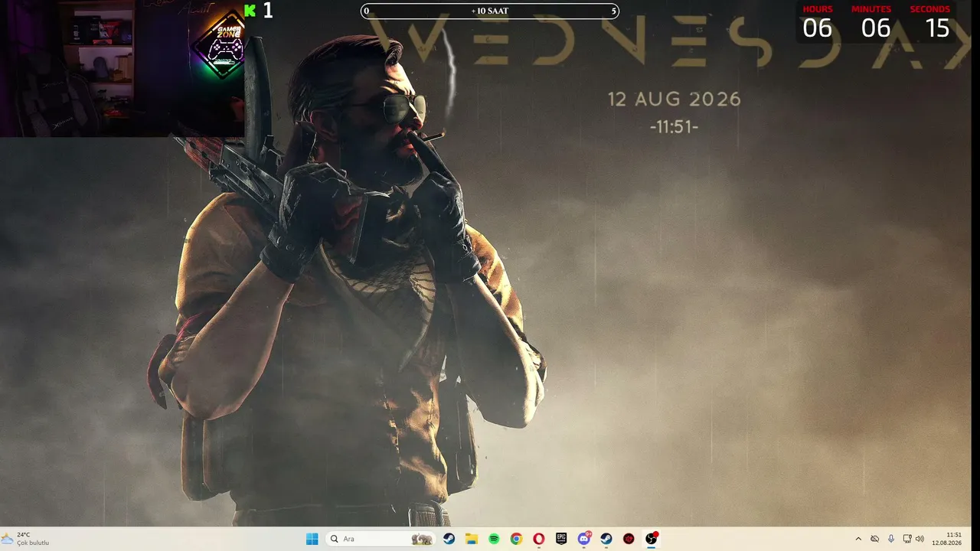The width and height of the screenshot is (980, 551).
Task: Click the MINUTES value on the timer
Action: [876, 28]
